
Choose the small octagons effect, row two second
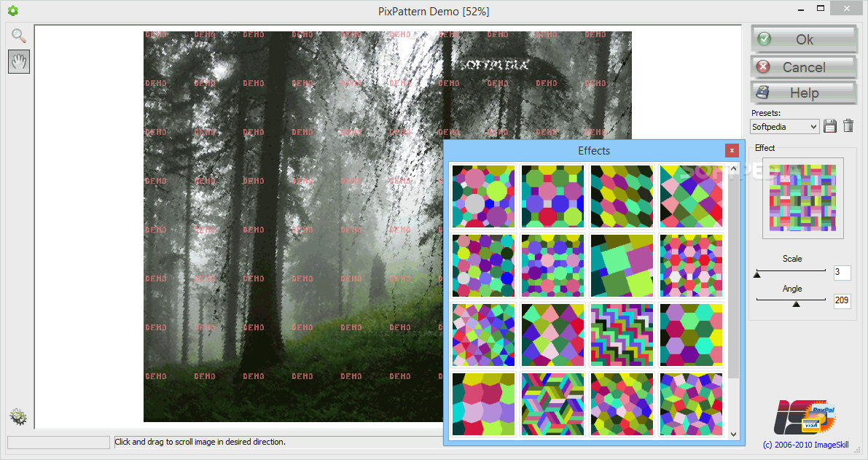(x=552, y=265)
